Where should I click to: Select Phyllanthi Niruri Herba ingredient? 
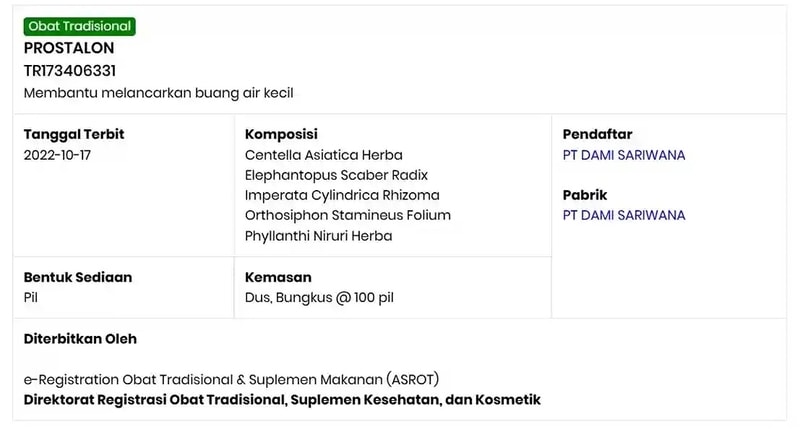[318, 236]
